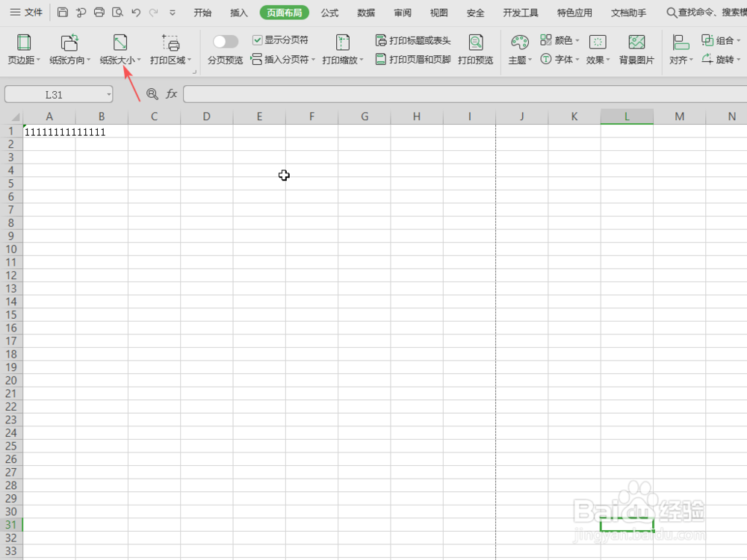This screenshot has height=560, width=747.
Task: Switch to the 插入 tab
Action: (239, 13)
